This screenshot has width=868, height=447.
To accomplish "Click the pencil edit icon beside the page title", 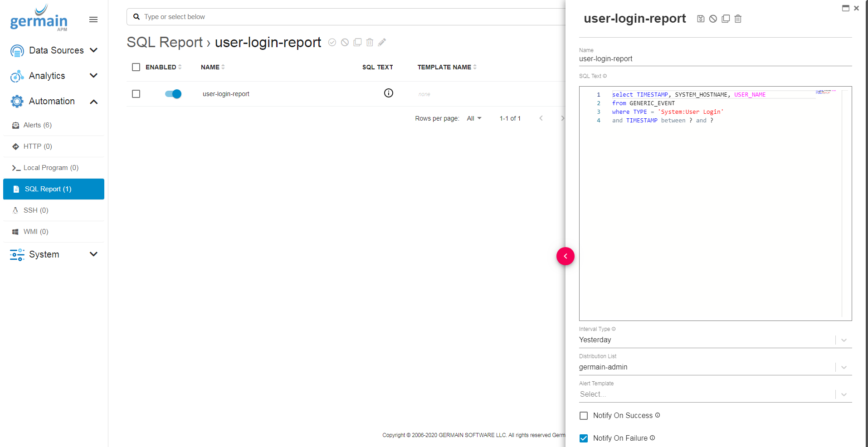I will (382, 42).
